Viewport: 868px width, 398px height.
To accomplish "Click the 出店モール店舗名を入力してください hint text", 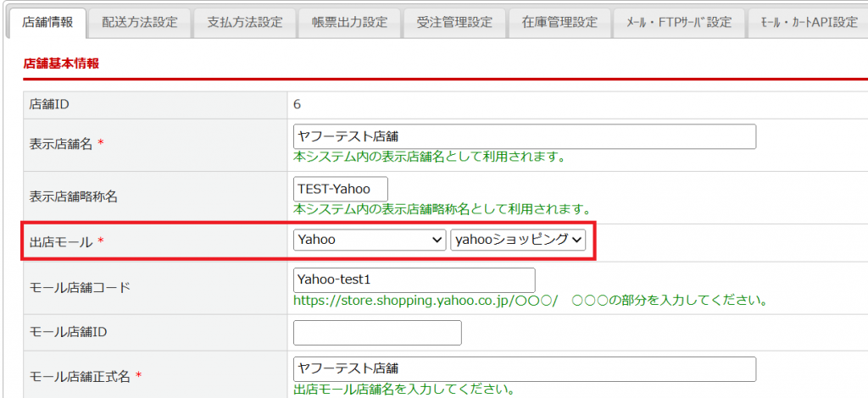I will (x=401, y=390).
